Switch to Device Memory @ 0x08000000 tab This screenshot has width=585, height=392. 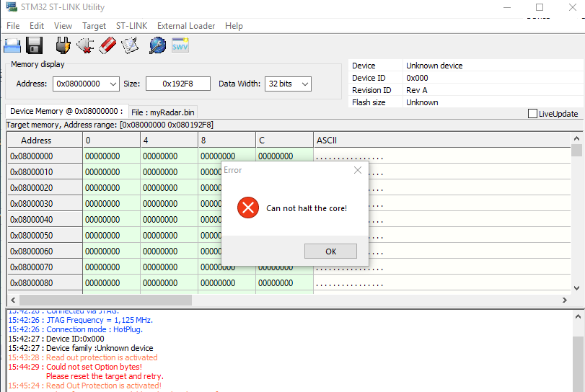pos(67,111)
